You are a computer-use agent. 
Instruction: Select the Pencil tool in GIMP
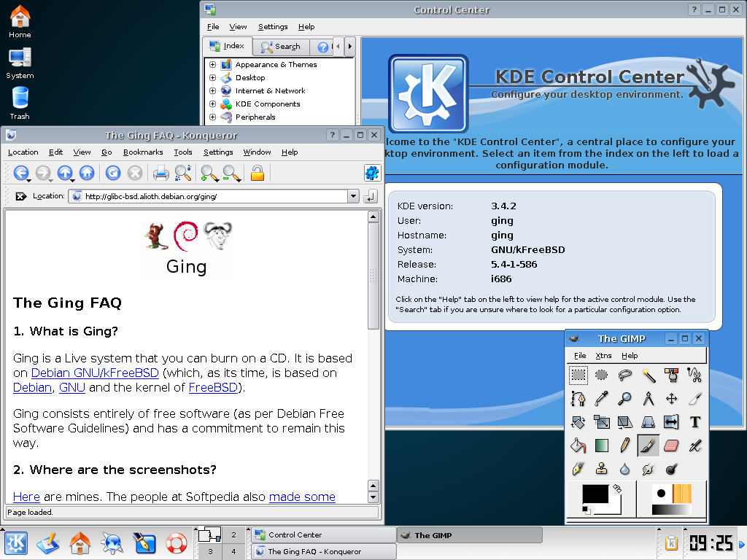(625, 445)
